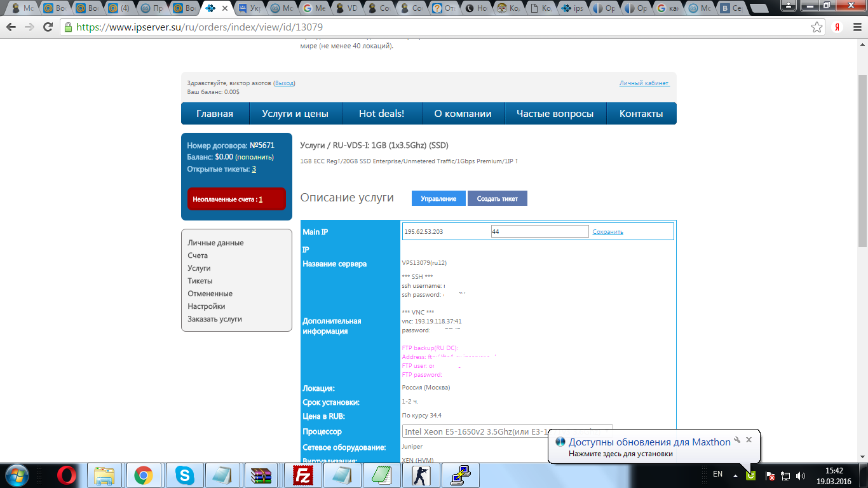Open the Action Center flag icon
The image size is (868, 488).
[770, 475]
